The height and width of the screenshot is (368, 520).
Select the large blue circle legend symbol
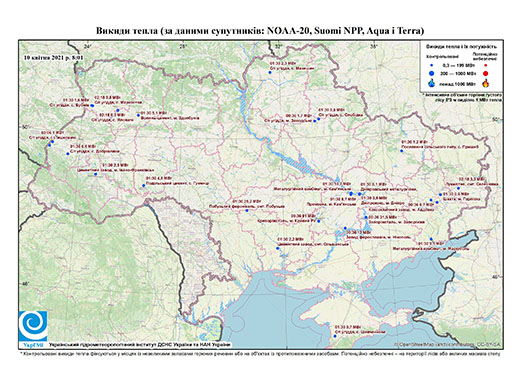click(432, 74)
